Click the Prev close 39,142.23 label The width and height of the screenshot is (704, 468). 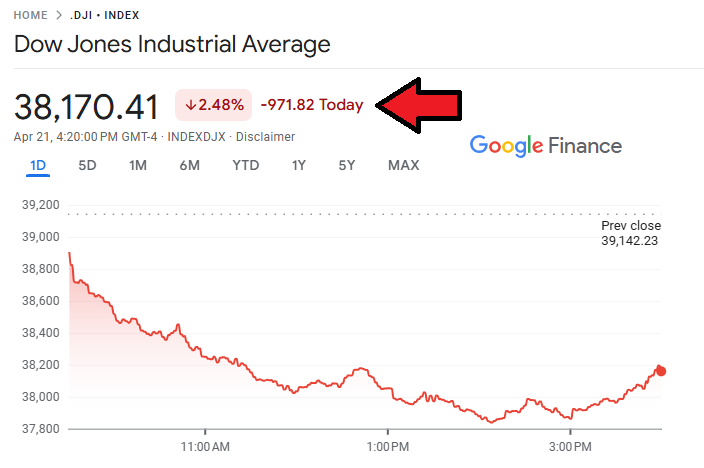(631, 233)
